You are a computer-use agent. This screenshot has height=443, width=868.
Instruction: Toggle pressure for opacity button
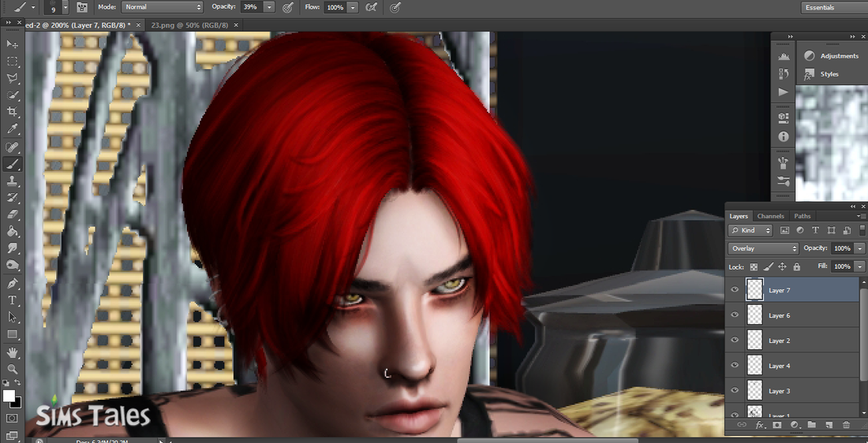point(288,7)
